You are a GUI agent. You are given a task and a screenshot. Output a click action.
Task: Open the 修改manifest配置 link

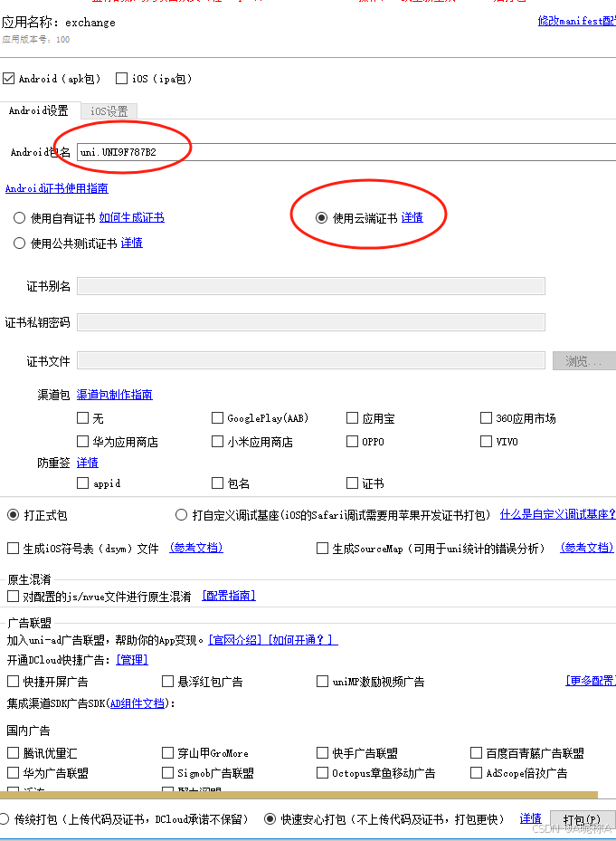[577, 21]
